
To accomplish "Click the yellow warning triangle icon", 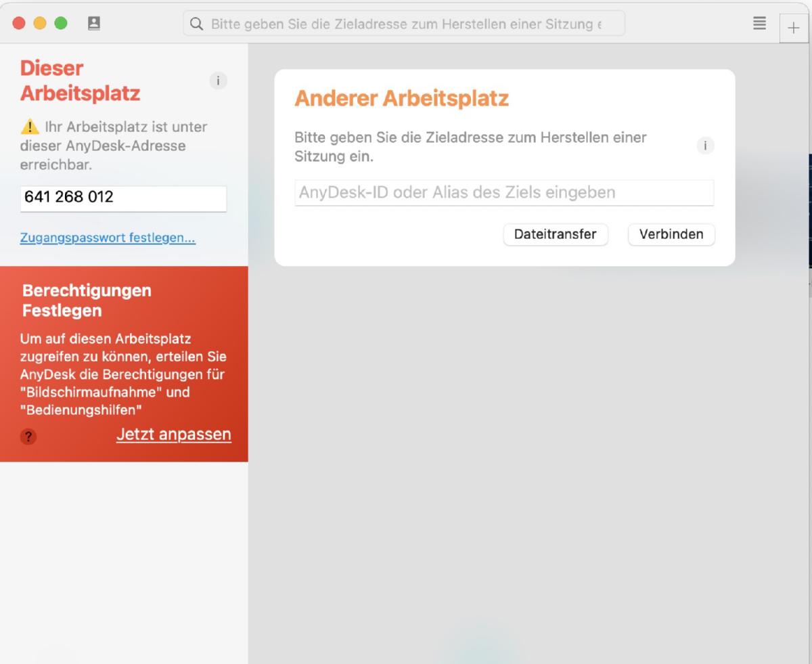I will coord(30,127).
